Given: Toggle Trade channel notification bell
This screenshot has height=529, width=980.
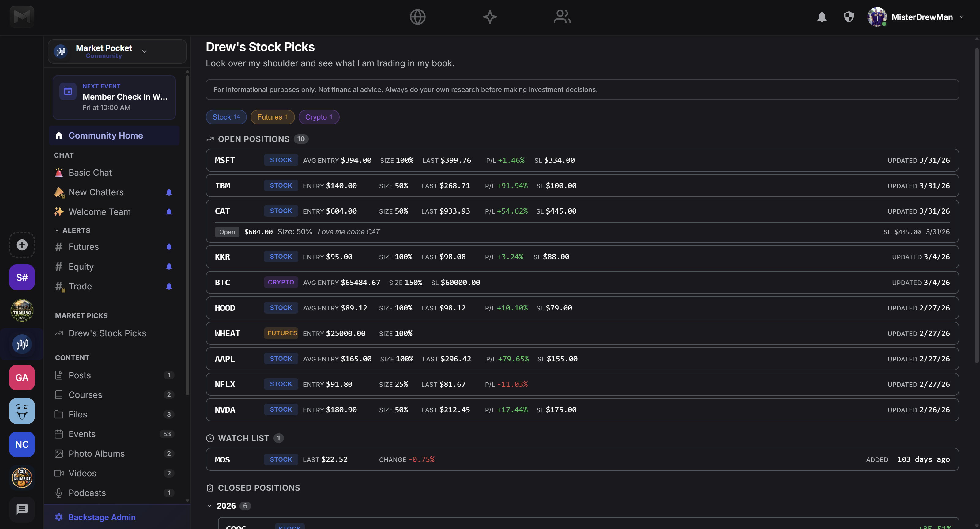Looking at the screenshot, I should 169,286.
